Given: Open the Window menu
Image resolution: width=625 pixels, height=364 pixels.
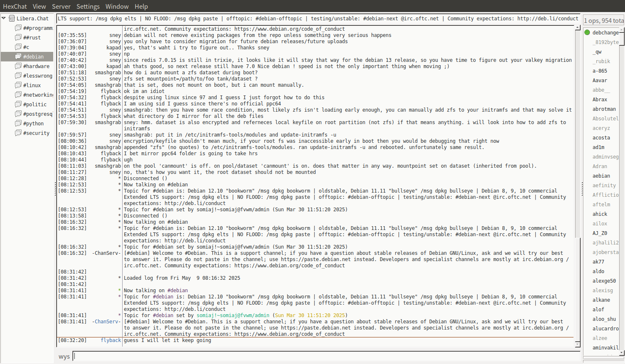Looking at the screenshot, I should (117, 7).
